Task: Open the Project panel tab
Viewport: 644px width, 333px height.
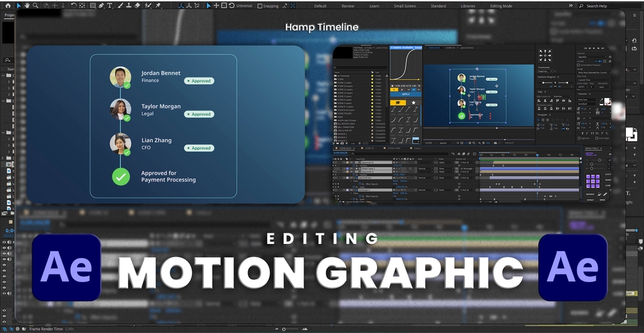Action: pyautogui.click(x=9, y=15)
